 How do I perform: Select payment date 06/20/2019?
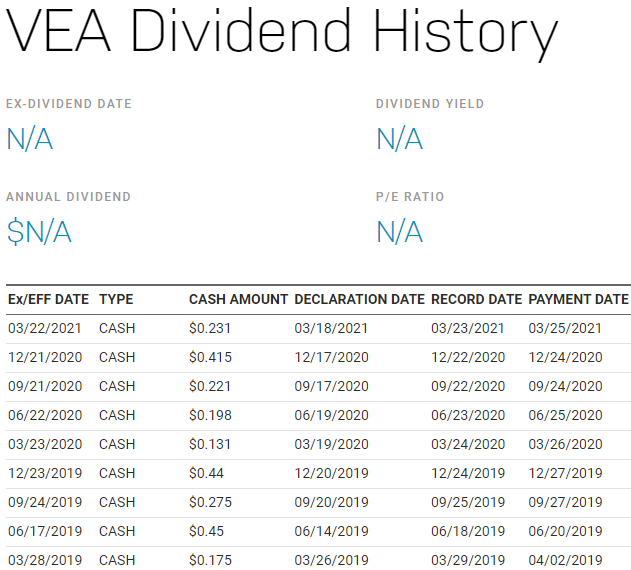(x=565, y=531)
